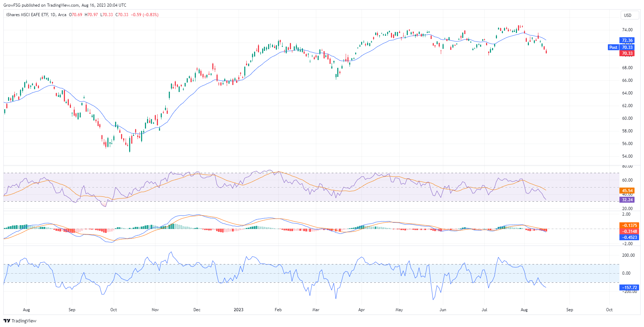Click the 54.00 price scale label

[x=627, y=156]
